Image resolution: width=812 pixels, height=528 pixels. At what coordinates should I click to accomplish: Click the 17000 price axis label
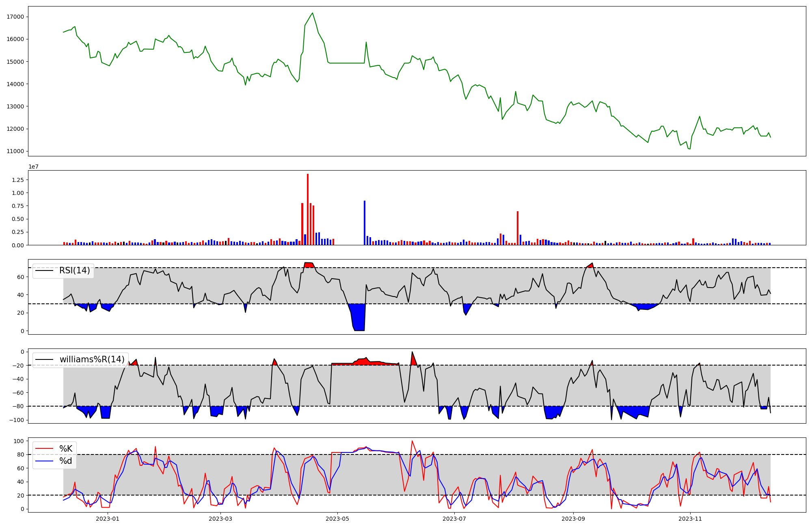point(15,17)
